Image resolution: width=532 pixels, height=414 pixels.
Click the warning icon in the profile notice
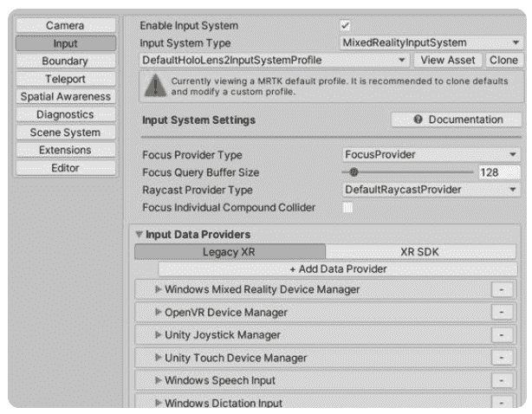(155, 86)
